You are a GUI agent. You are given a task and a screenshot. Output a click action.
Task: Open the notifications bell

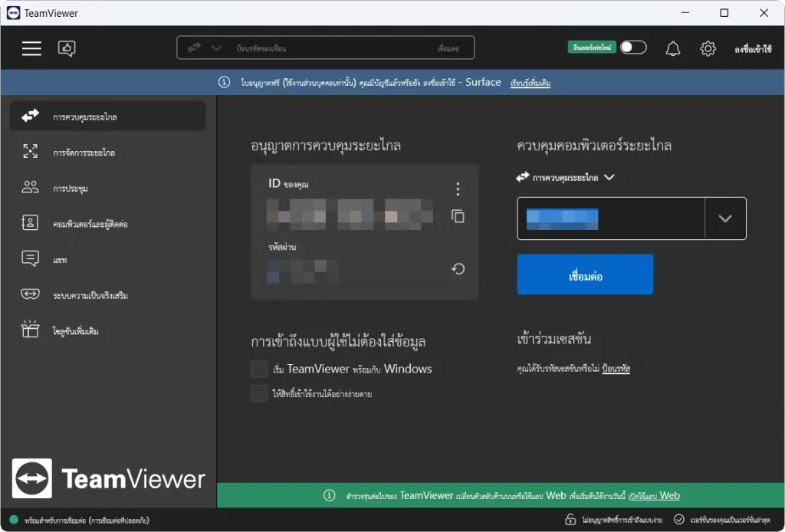(672, 48)
